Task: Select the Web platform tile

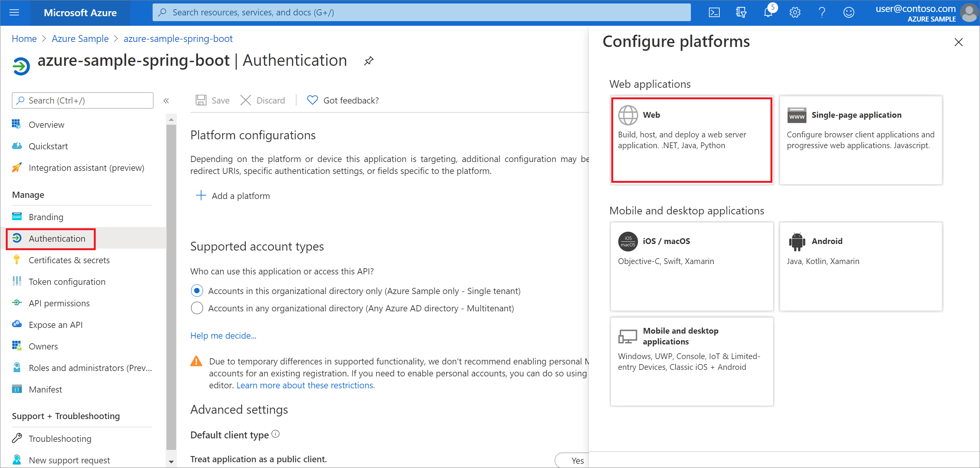Action: click(x=691, y=140)
